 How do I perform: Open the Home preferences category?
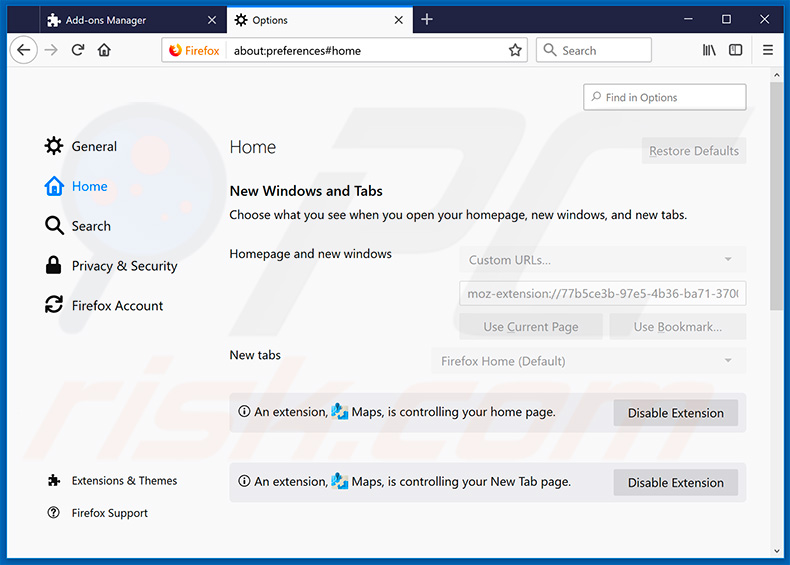coord(76,186)
